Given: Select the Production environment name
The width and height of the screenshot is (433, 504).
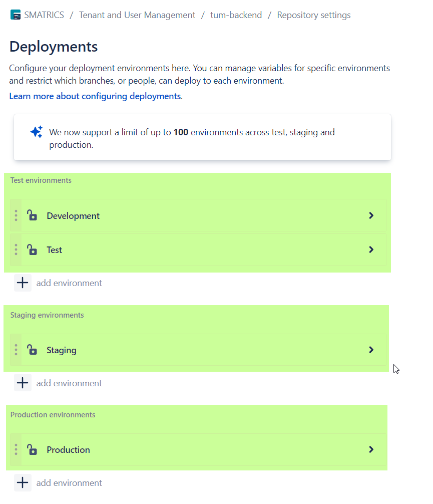Looking at the screenshot, I should click(68, 450).
